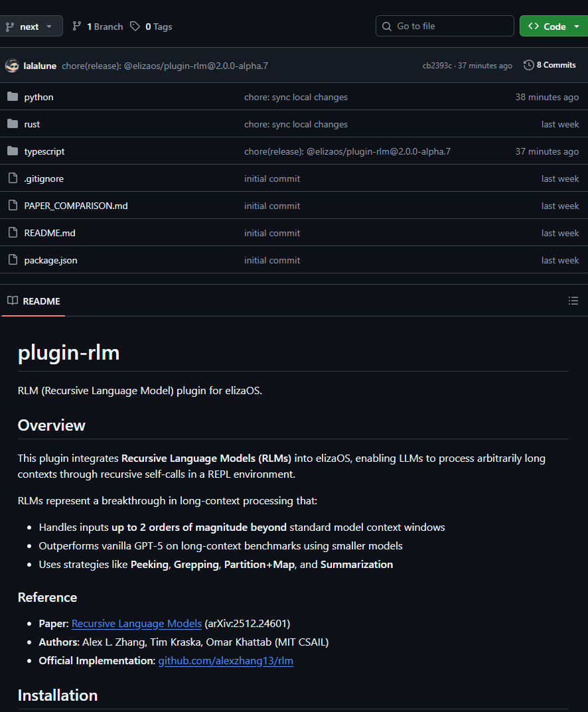The image size is (588, 712).
Task: Open README outline list icon
Action: click(x=573, y=301)
